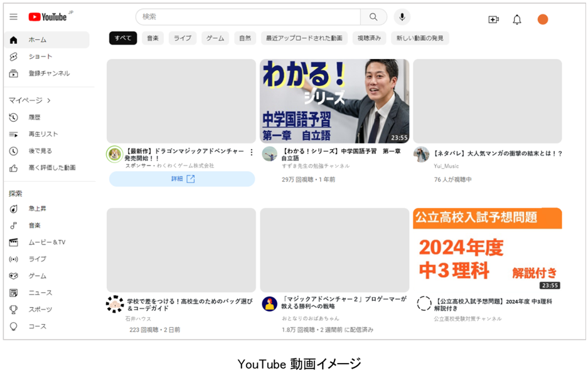The image size is (588, 373).
Task: Click わくわくゲーム sponsor channel avatar
Action: [115, 154]
